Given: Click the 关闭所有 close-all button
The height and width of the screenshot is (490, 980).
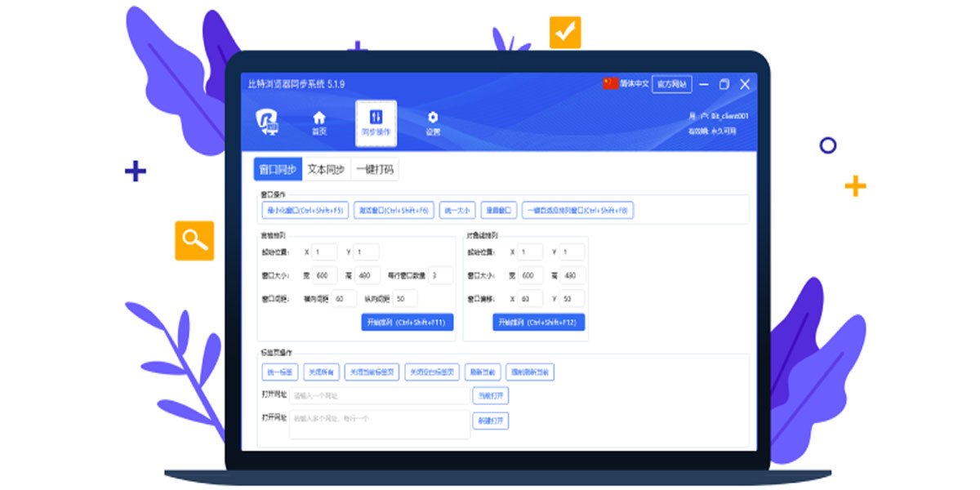Looking at the screenshot, I should coord(320,372).
